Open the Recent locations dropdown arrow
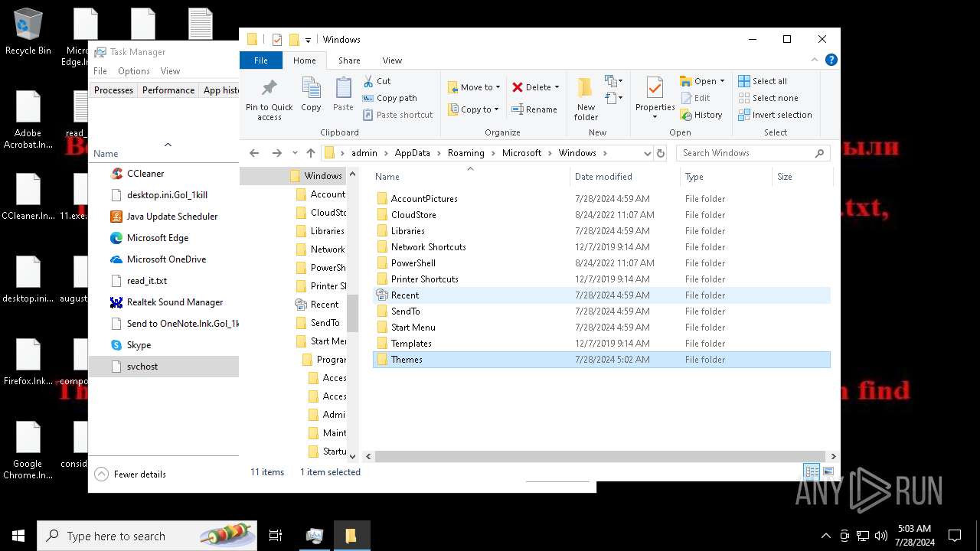Screen dimensions: 980x551 [295, 153]
